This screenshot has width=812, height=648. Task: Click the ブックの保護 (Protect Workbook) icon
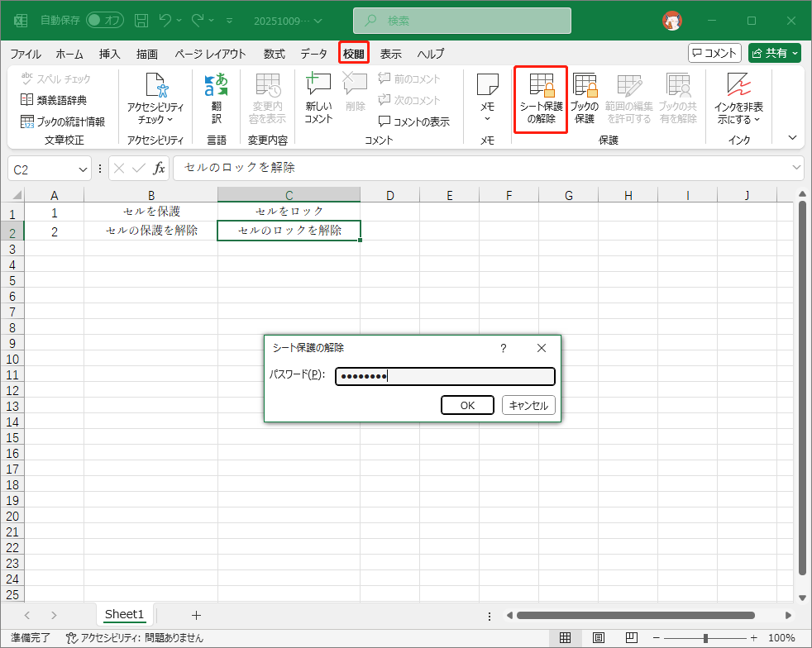point(585,99)
